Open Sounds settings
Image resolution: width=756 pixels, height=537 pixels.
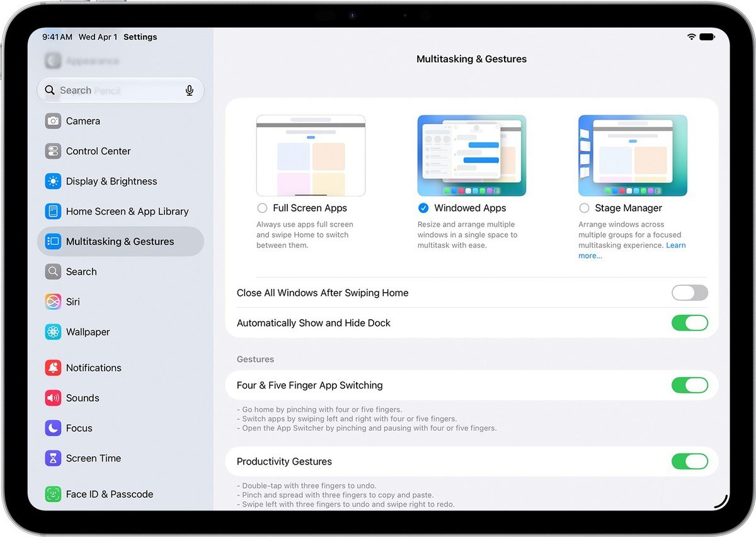120,398
